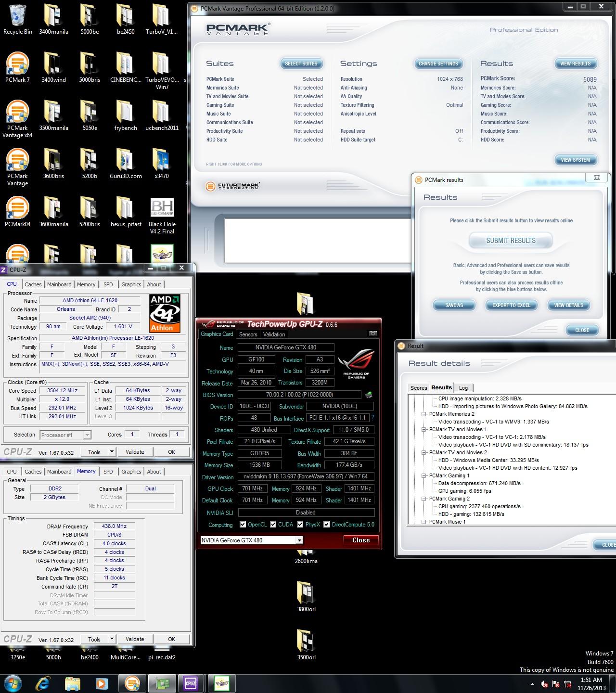Open the SPD tab in the CPU-Z window showing the Memory tab
The height and width of the screenshot is (693, 616).
pos(108,472)
